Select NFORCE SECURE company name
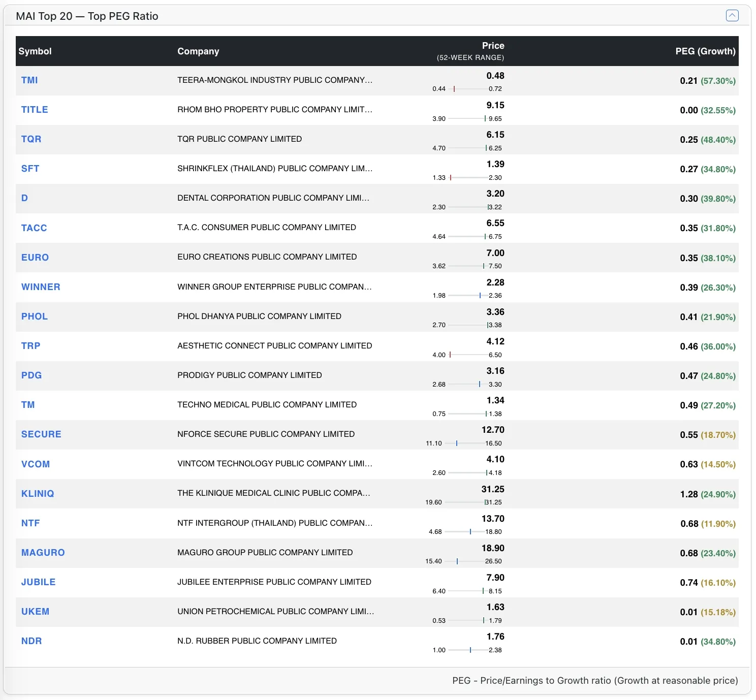Image resolution: width=756 pixels, height=700 pixels. [x=266, y=434]
